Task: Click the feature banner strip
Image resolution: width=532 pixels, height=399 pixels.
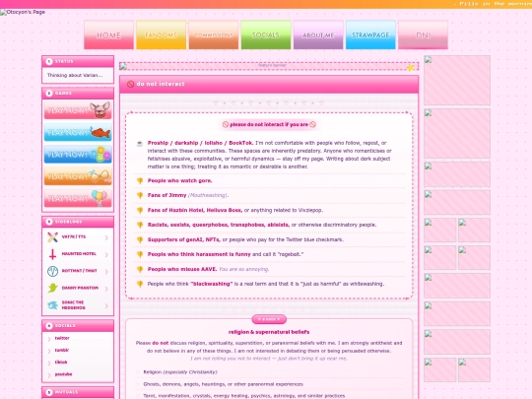Action: tap(269, 66)
